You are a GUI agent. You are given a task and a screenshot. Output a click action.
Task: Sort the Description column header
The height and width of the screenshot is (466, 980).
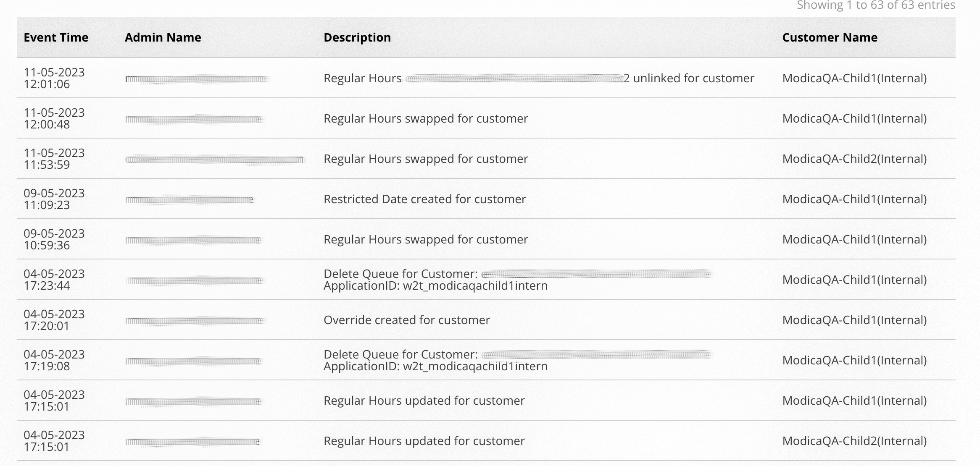coord(357,37)
